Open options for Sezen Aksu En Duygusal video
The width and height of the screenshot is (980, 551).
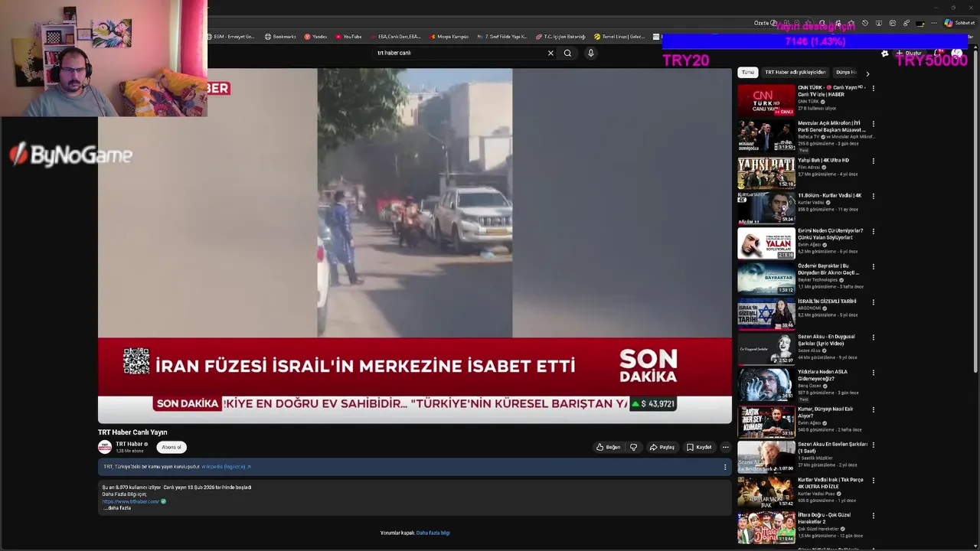[874, 337]
